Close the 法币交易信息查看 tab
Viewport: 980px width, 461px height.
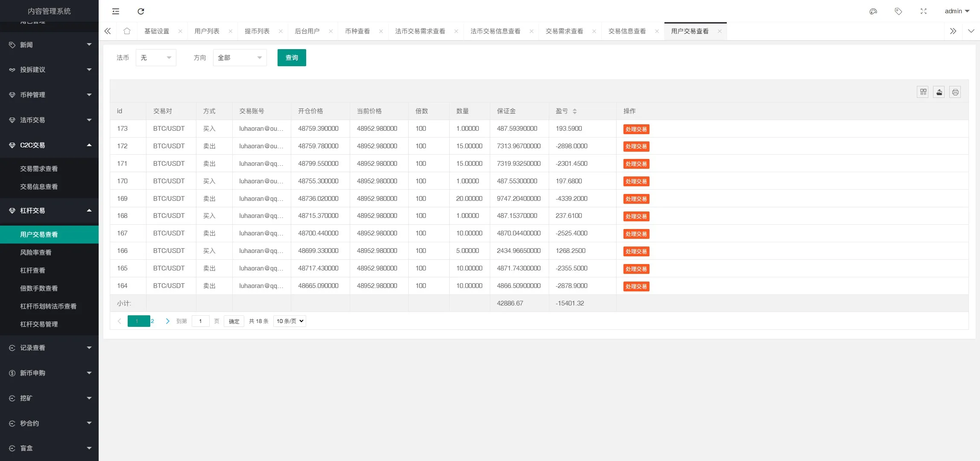532,31
